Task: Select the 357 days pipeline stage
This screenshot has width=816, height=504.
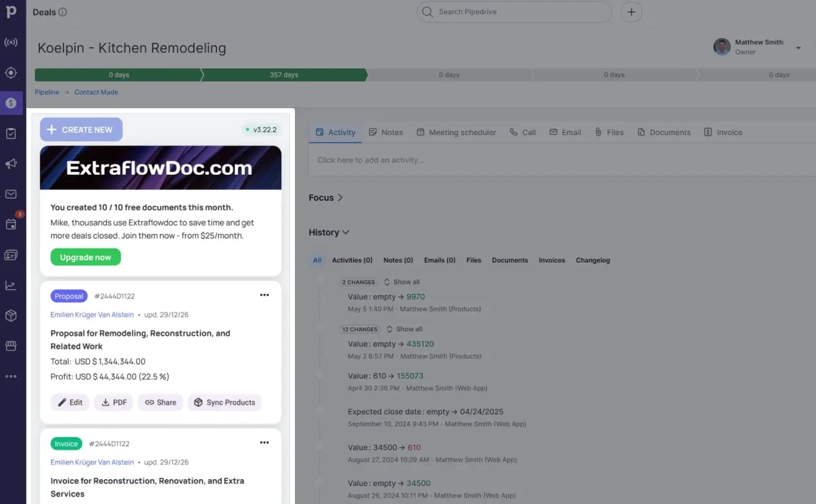Action: (284, 75)
